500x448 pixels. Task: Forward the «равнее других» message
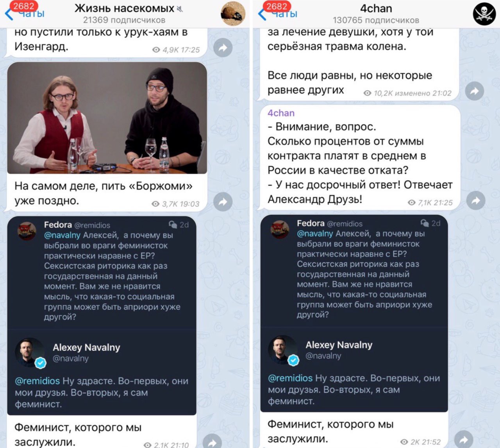[475, 91]
